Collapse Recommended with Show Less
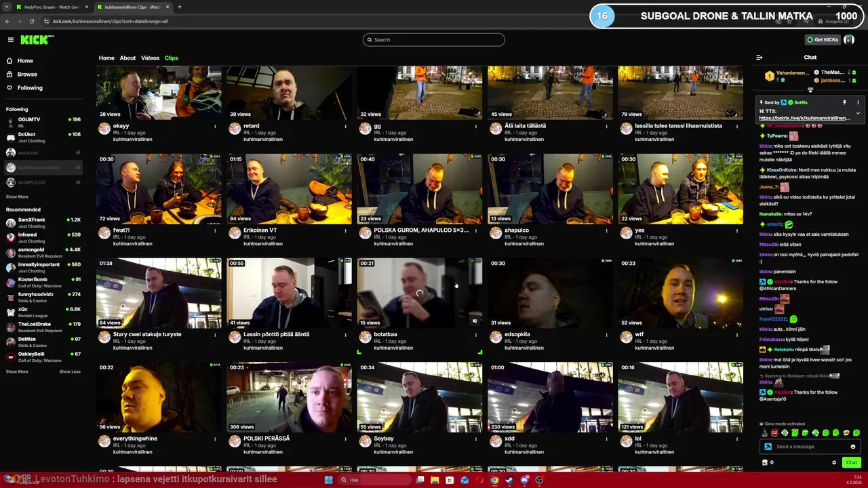Viewport: 868px width, 488px height. 70,371
